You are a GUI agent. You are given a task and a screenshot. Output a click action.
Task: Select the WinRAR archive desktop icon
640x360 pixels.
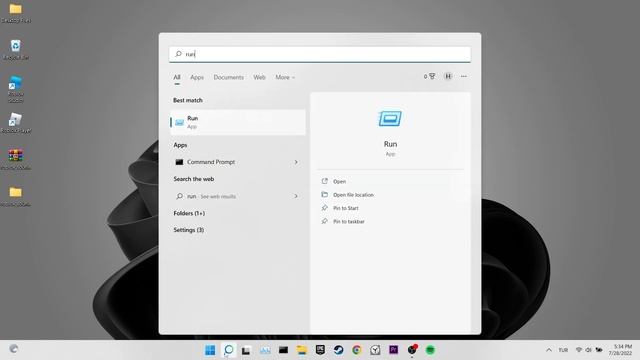16,160
